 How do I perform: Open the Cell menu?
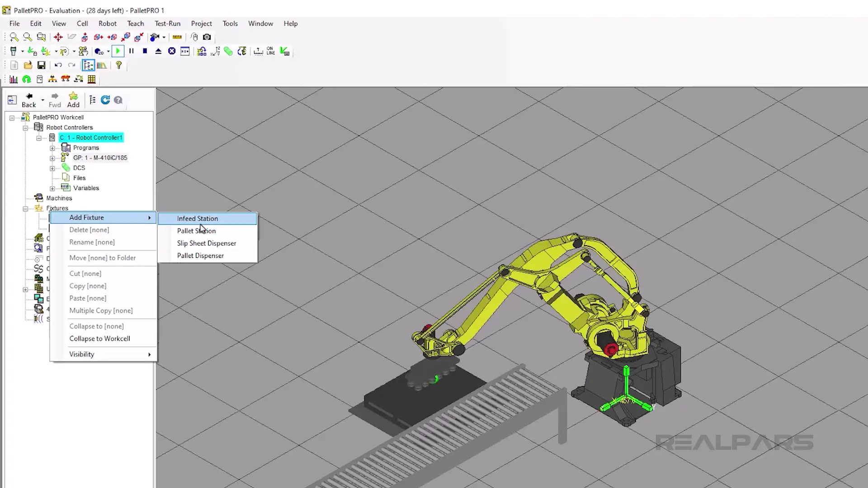[82, 23]
